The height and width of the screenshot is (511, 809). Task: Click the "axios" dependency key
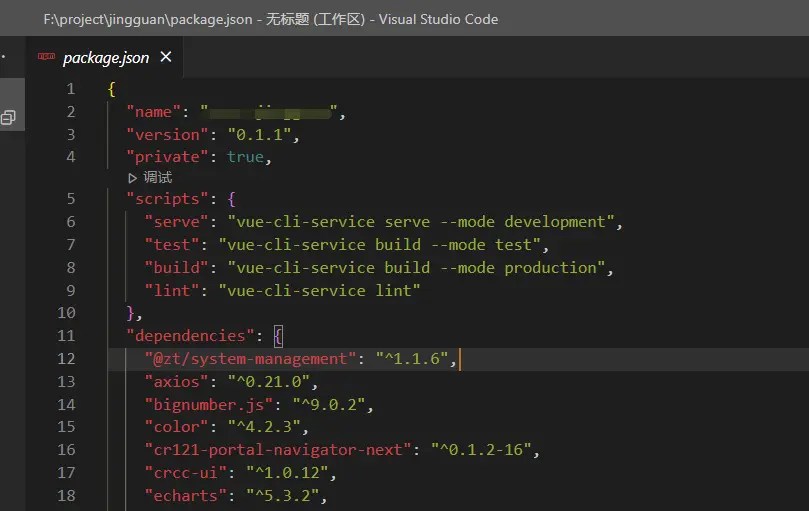pyautogui.click(x=176, y=382)
